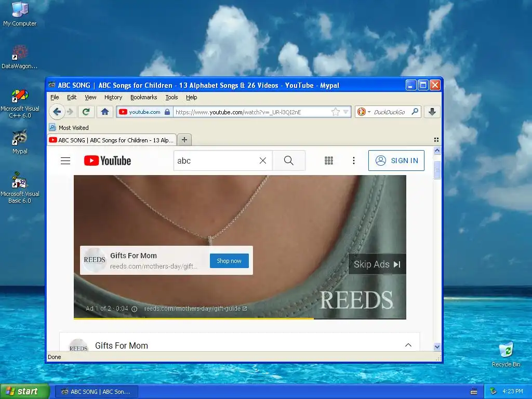The width and height of the screenshot is (532, 399).
Task: Clear the YouTube search query
Action: point(263,161)
